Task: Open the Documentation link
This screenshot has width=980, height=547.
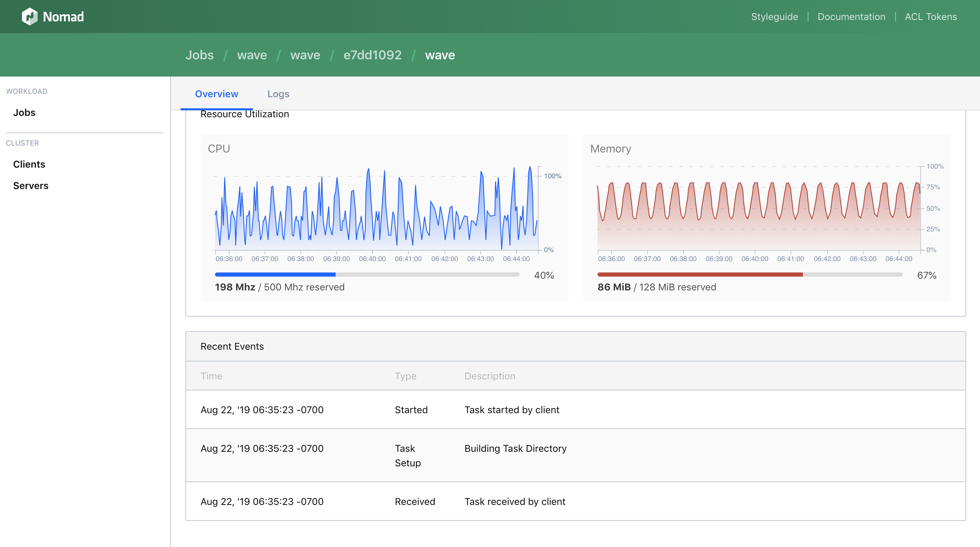Action: tap(851, 16)
